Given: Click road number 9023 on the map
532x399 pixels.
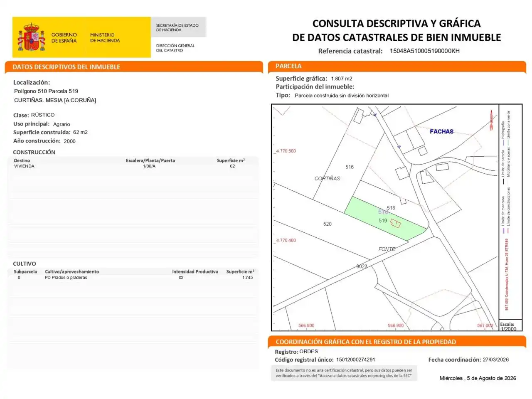Looking at the screenshot, I should click(362, 266).
